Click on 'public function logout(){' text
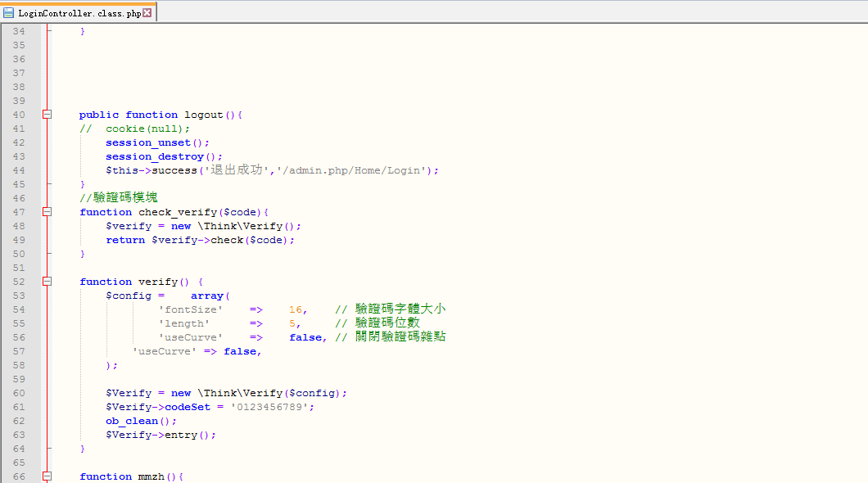Image resolution: width=868 pixels, height=483 pixels. [x=160, y=115]
